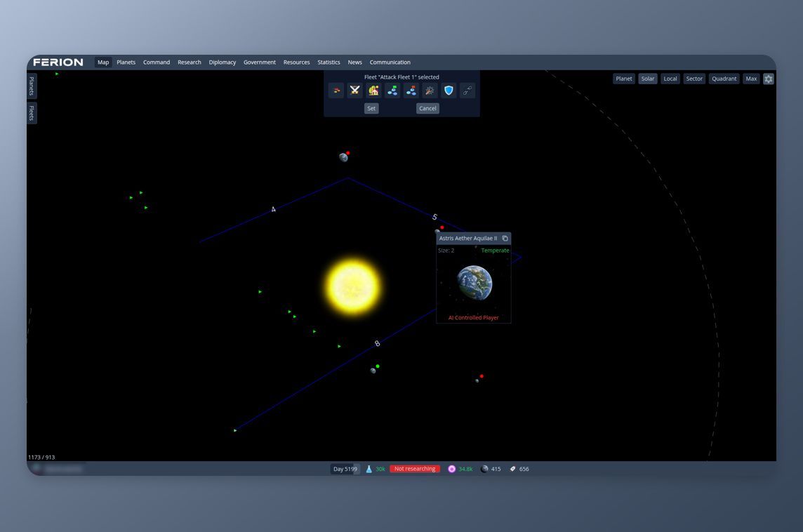Confirm the fleet order with Set
Image resolution: width=803 pixels, height=532 pixels.
[x=371, y=108]
